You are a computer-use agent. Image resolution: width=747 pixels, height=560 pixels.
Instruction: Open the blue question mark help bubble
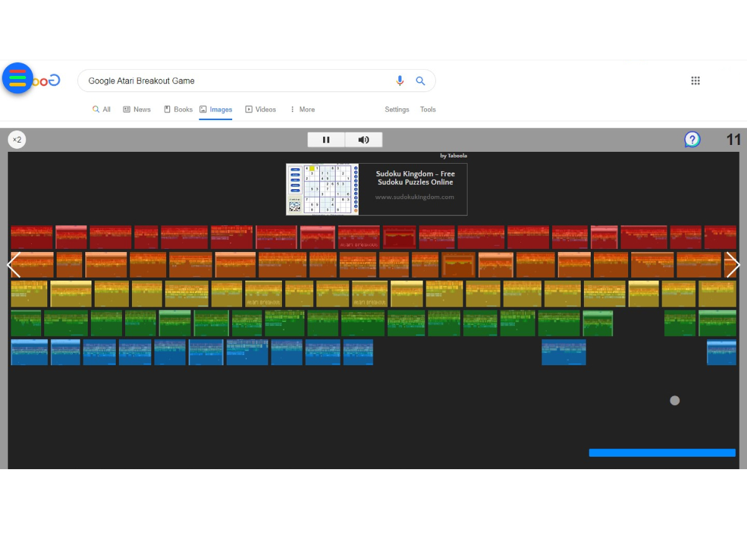tap(692, 139)
